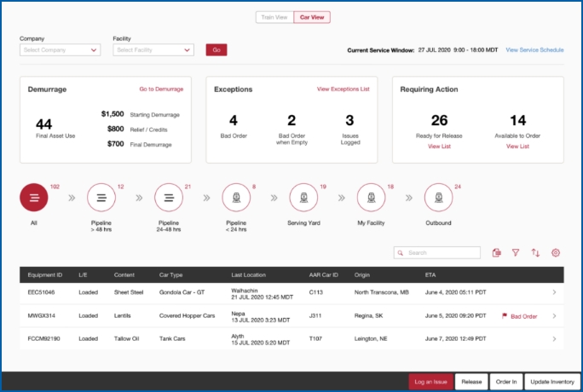This screenshot has height=392, width=583.
Task: Click the sort arrows icon
Action: point(535,252)
